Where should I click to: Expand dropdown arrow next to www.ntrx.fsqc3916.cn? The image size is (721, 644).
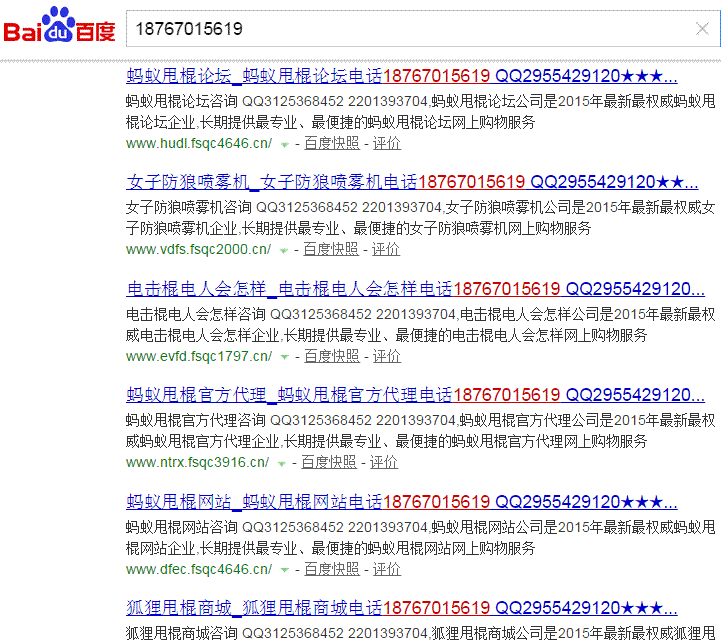pos(281,464)
